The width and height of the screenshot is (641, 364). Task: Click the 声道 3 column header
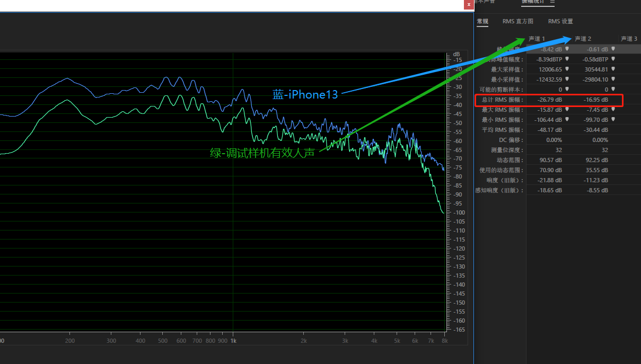[629, 39]
